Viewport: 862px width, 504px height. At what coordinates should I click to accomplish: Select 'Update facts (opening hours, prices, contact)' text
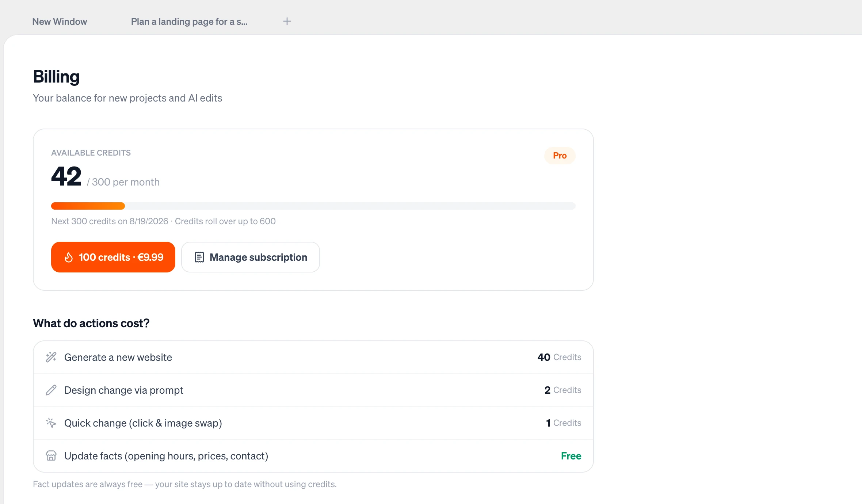click(166, 456)
